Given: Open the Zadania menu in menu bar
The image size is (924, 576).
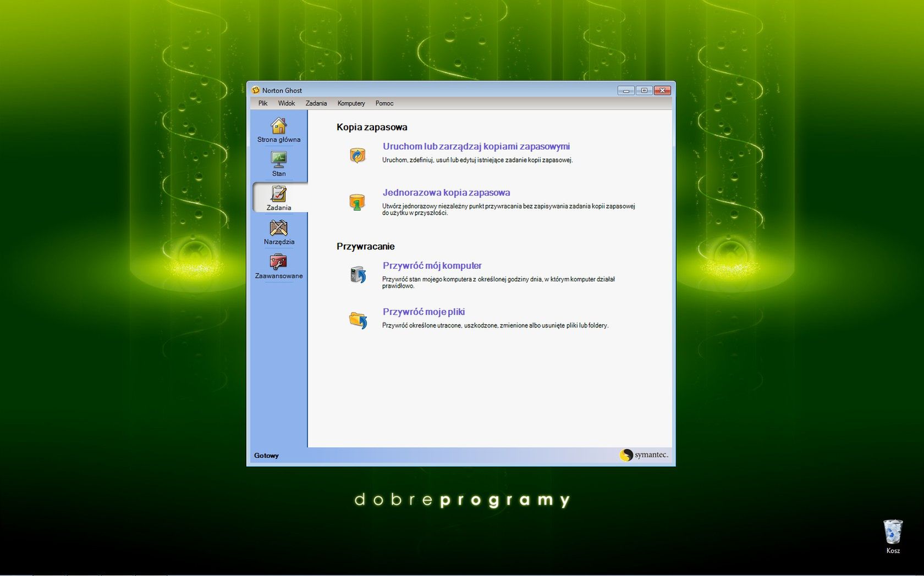Looking at the screenshot, I should (x=316, y=103).
